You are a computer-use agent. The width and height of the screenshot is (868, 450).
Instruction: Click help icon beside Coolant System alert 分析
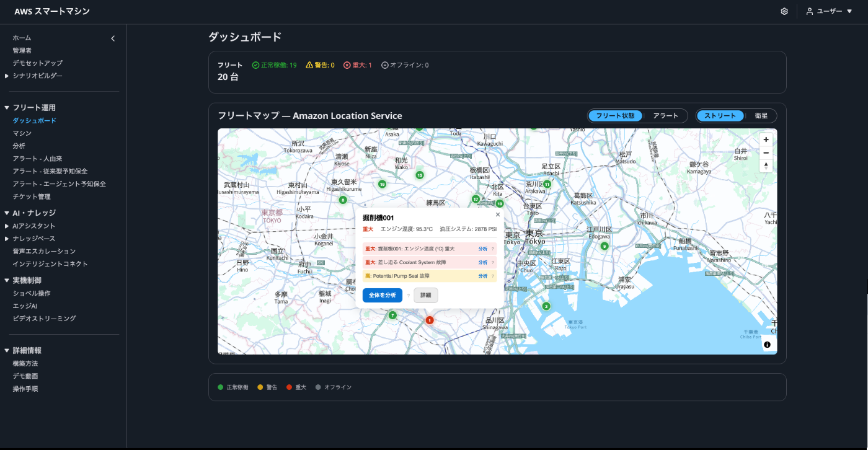coord(493,262)
